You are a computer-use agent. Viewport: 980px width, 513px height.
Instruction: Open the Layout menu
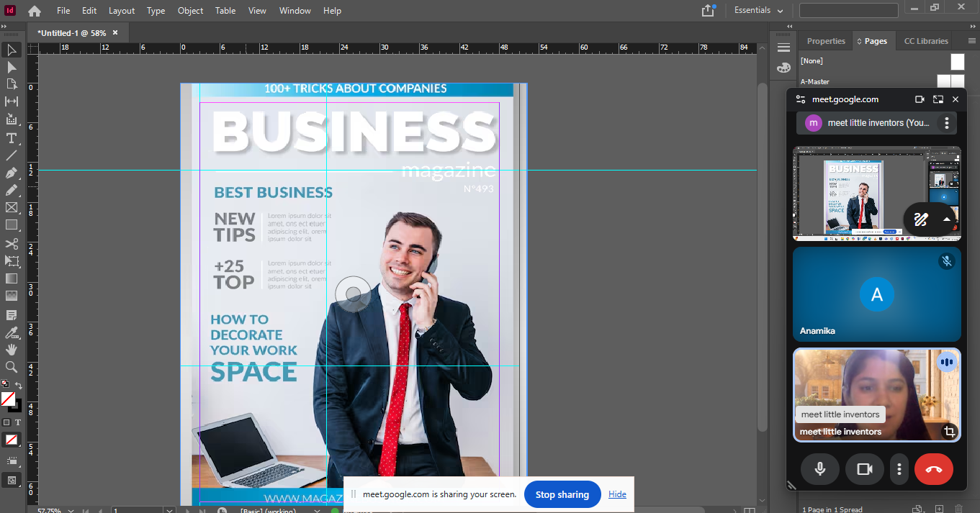coord(121,11)
